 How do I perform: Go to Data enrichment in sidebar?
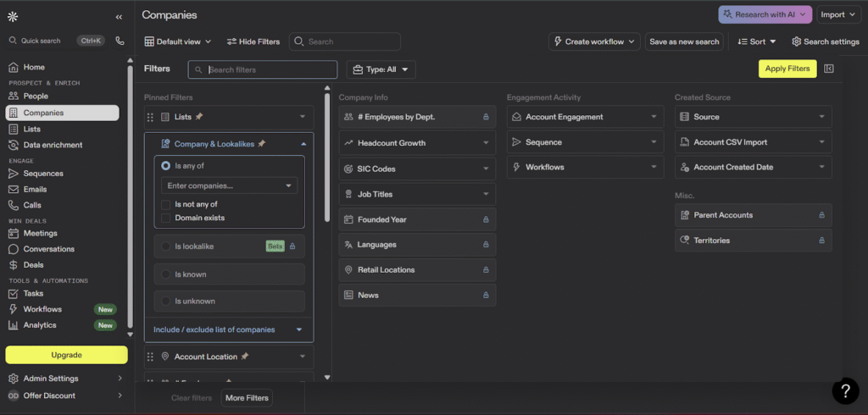click(53, 145)
